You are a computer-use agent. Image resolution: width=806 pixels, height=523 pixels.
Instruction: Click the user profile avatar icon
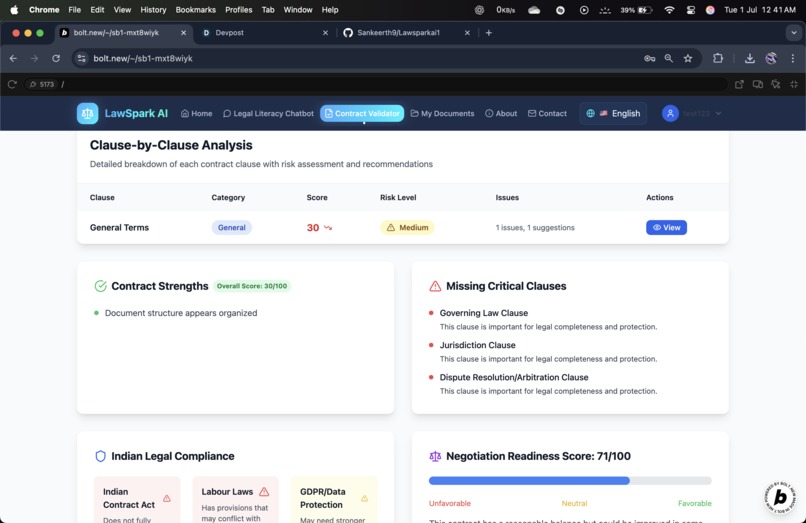670,113
